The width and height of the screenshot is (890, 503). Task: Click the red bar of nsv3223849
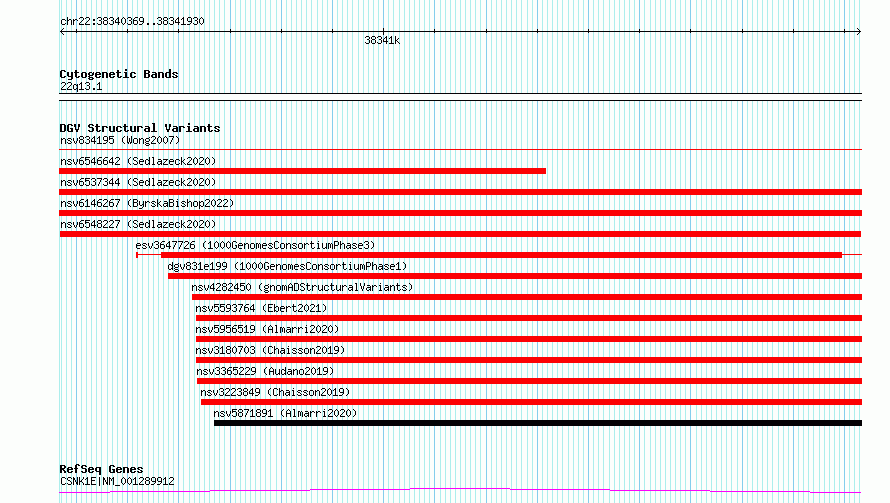pyautogui.click(x=531, y=402)
